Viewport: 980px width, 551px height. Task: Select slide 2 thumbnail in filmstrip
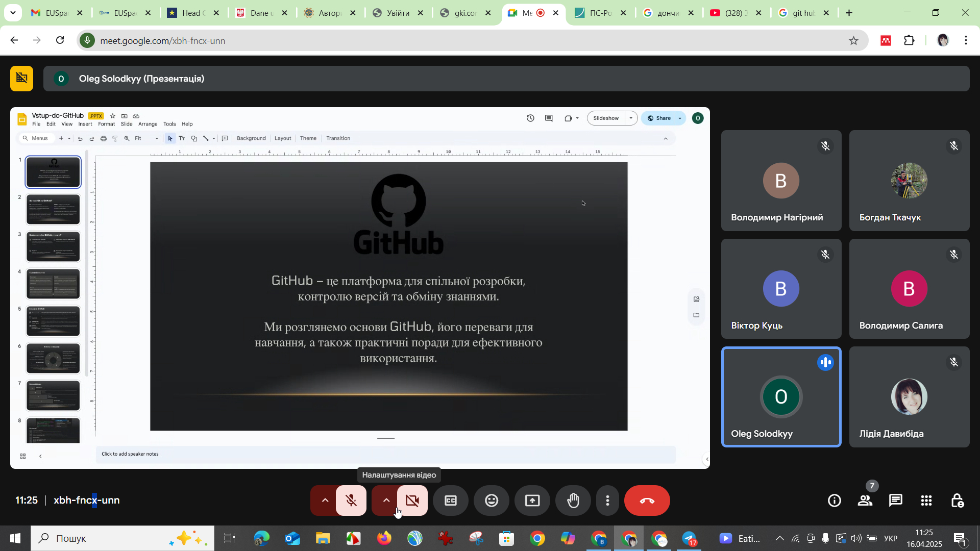[53, 209]
